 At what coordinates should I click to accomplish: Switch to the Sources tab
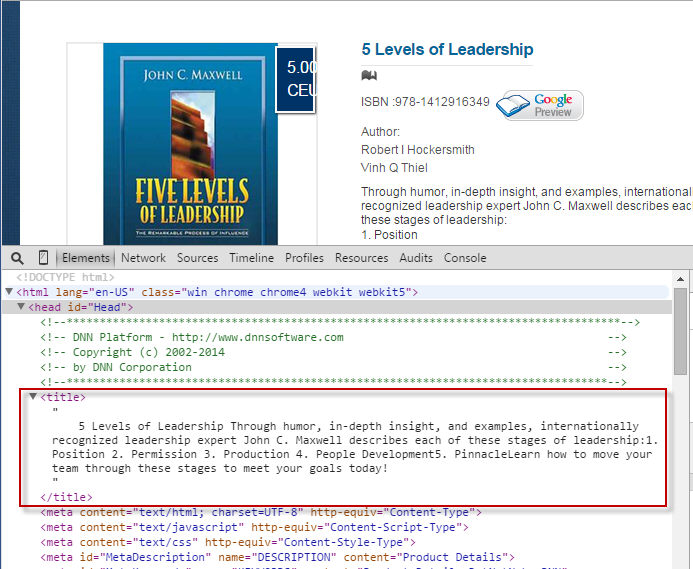pos(198,258)
